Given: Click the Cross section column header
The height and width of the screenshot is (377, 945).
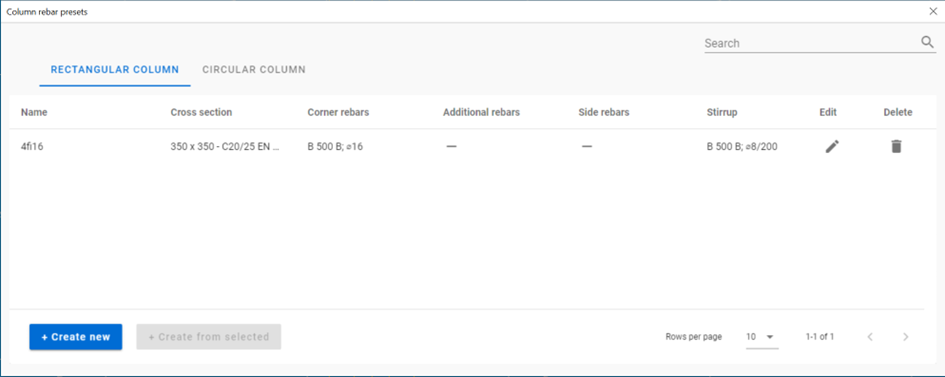Looking at the screenshot, I should point(201,112).
